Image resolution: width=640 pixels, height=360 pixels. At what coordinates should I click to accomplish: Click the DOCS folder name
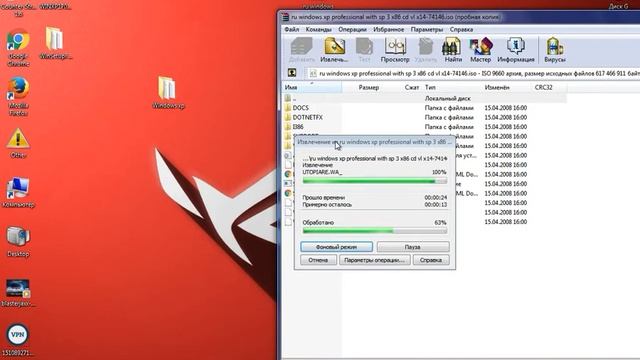[300, 108]
